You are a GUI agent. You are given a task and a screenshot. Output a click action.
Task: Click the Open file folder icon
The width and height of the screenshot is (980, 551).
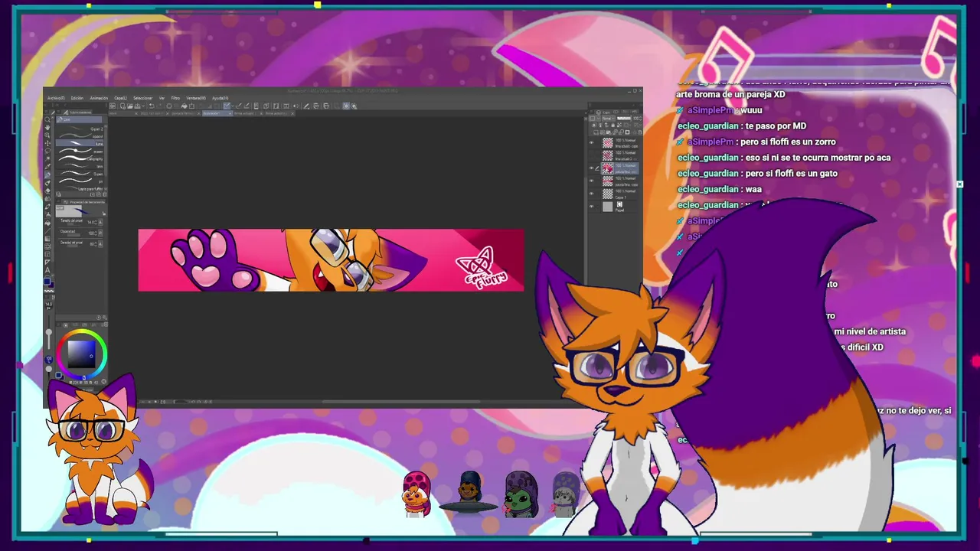130,106
